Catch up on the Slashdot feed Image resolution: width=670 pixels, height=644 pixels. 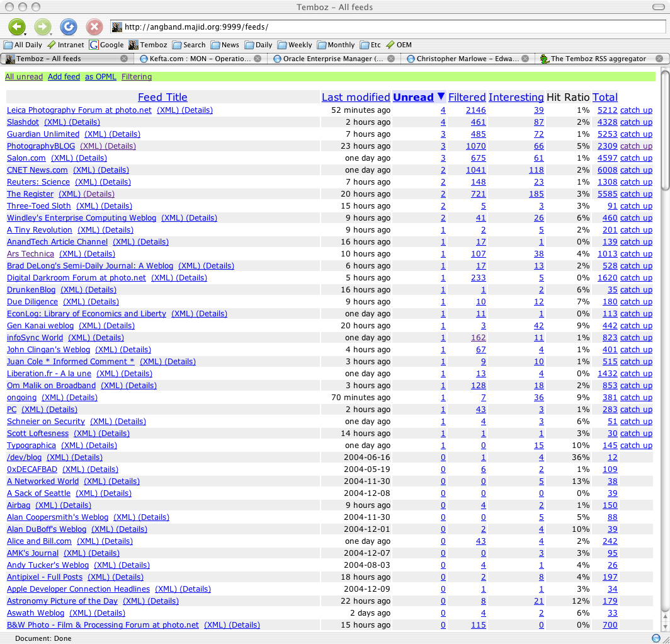[636, 122]
